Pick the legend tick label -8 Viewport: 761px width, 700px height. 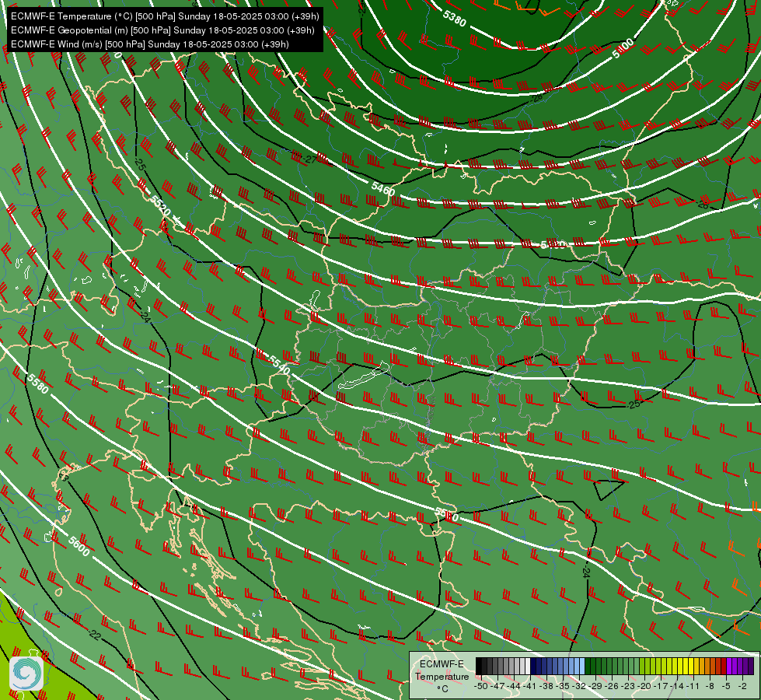point(710,686)
